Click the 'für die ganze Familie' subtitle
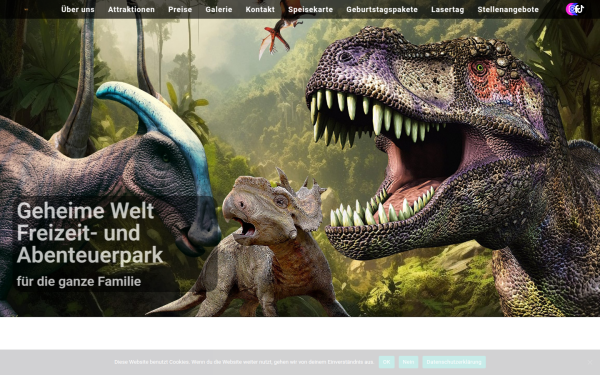This screenshot has width=600, height=375. pyautogui.click(x=79, y=282)
